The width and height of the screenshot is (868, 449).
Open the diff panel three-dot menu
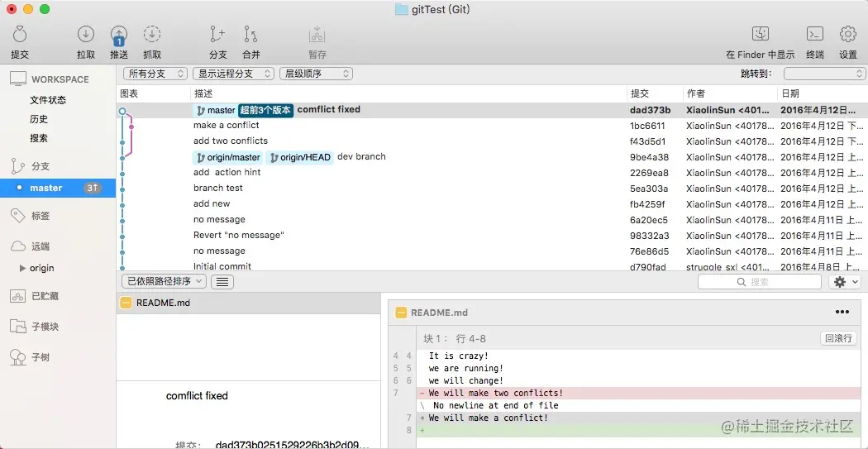click(x=842, y=313)
